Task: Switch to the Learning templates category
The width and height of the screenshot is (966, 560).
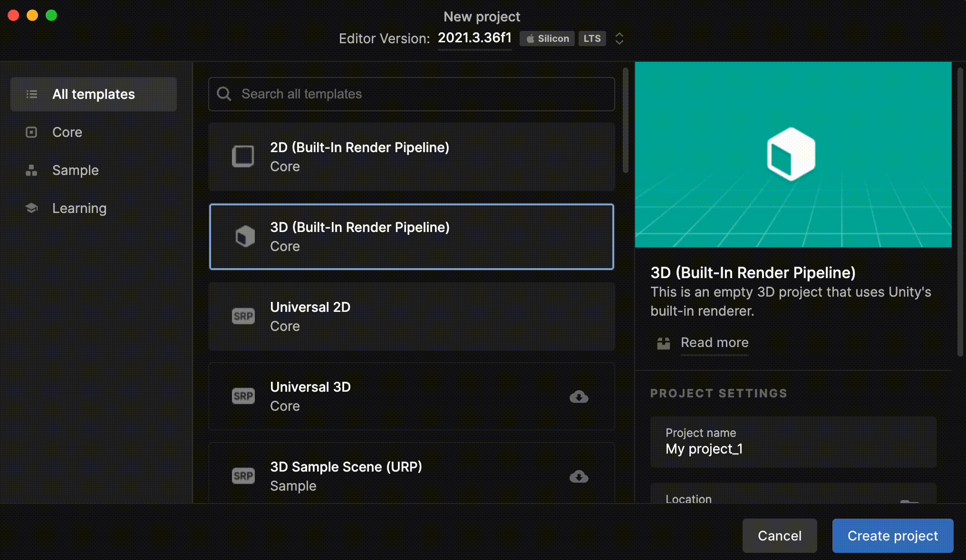Action: coord(94,208)
